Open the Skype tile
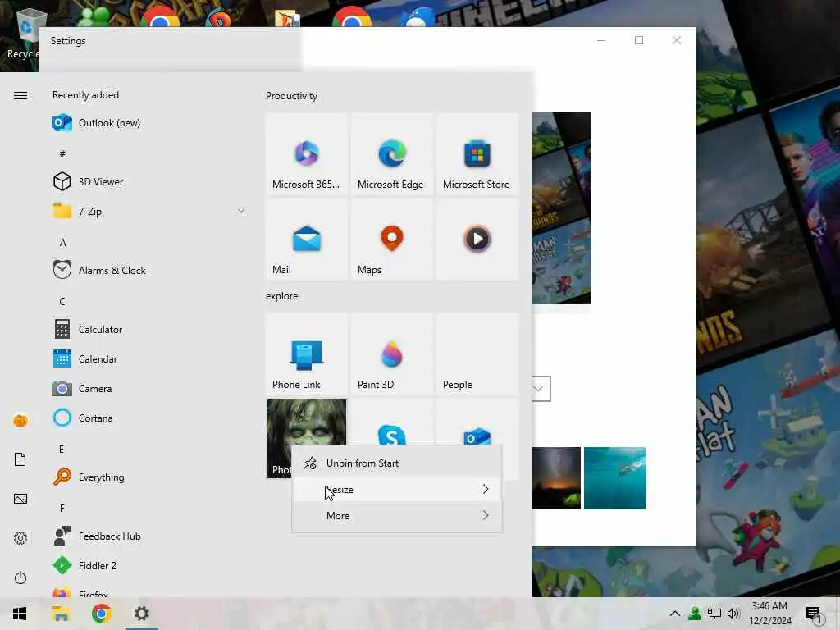Image resolution: width=840 pixels, height=630 pixels. coord(392,423)
